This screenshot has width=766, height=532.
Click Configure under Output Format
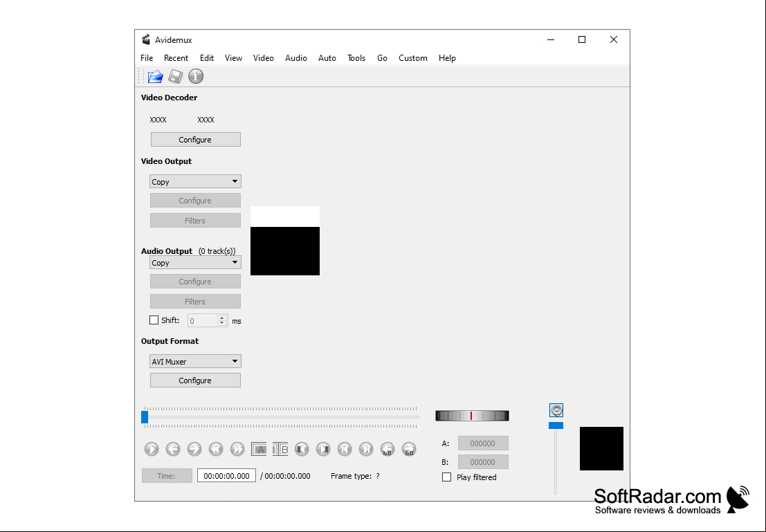(x=195, y=380)
